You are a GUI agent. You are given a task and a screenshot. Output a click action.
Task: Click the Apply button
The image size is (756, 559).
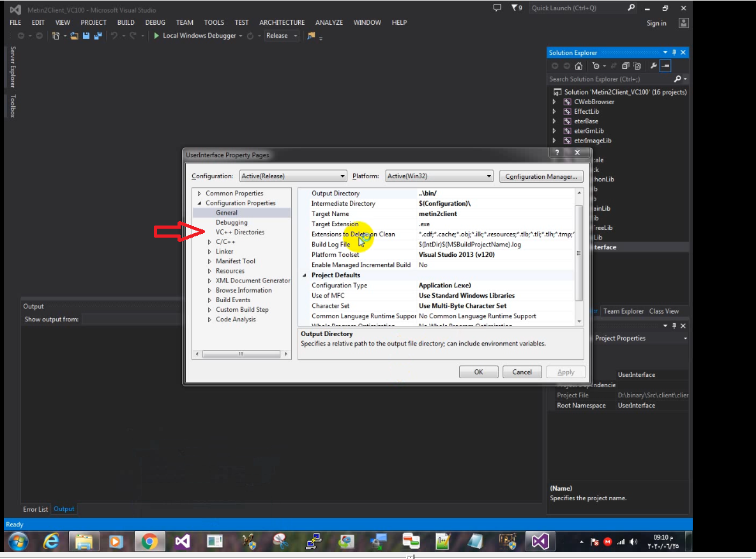click(566, 372)
